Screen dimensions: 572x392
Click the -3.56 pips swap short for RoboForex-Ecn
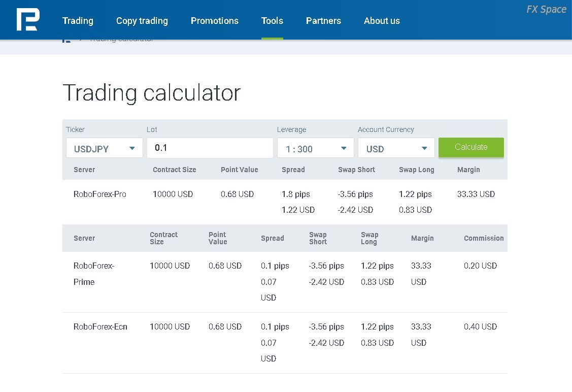[326, 326]
